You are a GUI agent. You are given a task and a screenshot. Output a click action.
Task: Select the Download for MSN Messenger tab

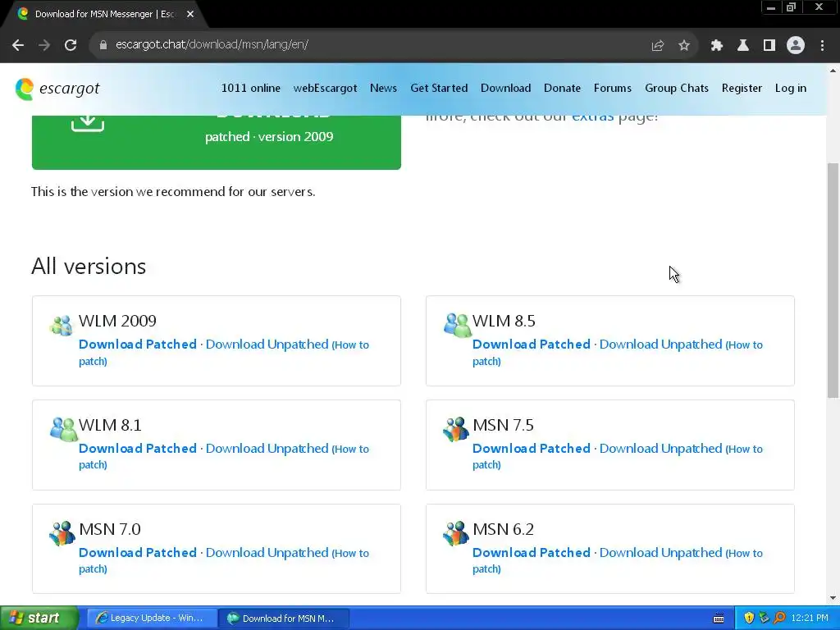pos(105,14)
